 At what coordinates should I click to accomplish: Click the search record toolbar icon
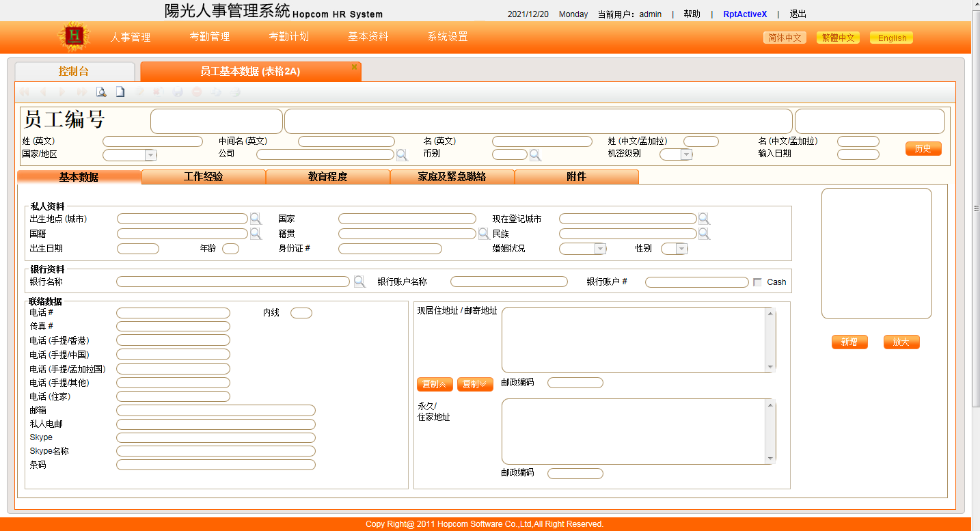101,92
